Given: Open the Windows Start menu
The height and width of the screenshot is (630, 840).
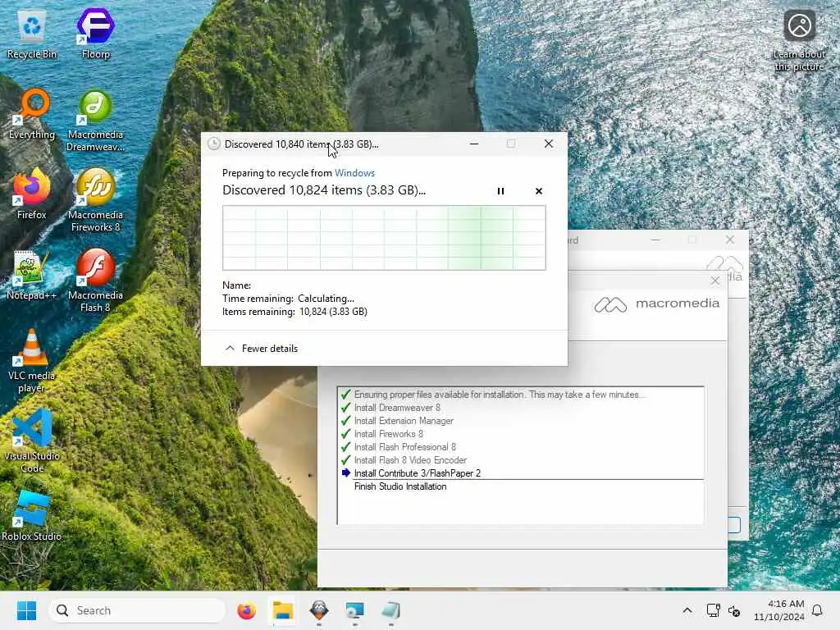Looking at the screenshot, I should (26, 610).
